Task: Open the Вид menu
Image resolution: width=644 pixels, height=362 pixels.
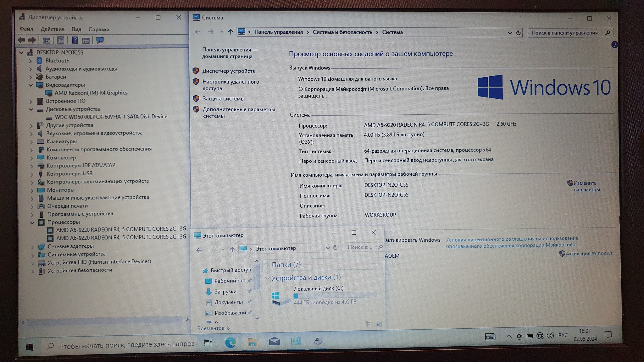Action: [76, 29]
